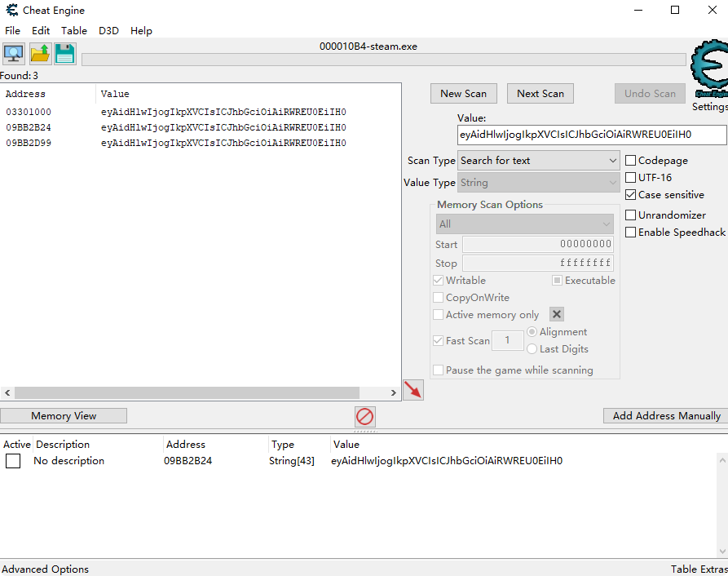Image resolution: width=728 pixels, height=576 pixels.
Task: Expand the Scan Type dropdown
Action: 539,161
